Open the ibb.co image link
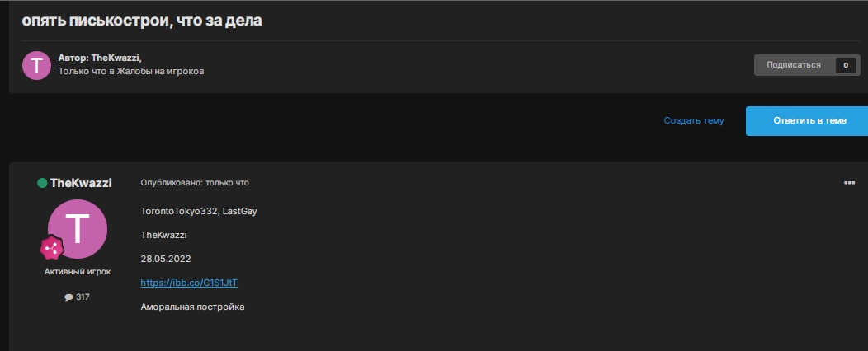The image size is (868, 351). (189, 283)
